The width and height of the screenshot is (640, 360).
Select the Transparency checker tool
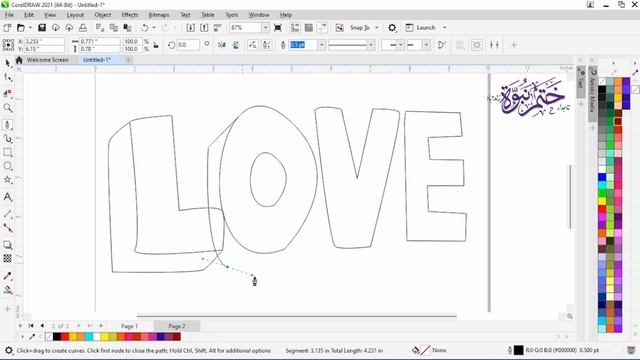7,258
